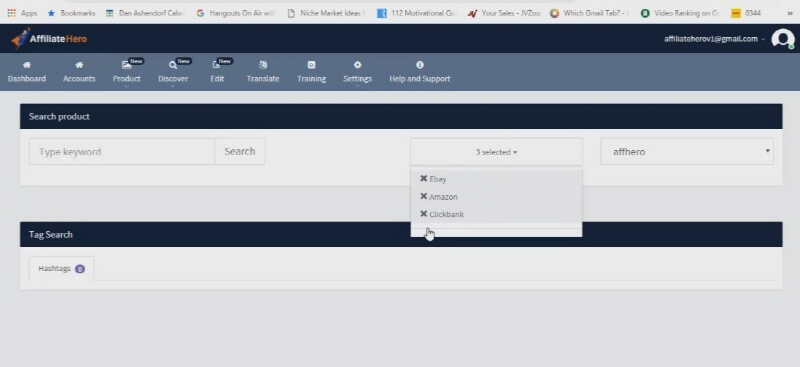Screen dimensions: 800x367
Task: Click the AffiliateHero logo
Action: (x=49, y=38)
